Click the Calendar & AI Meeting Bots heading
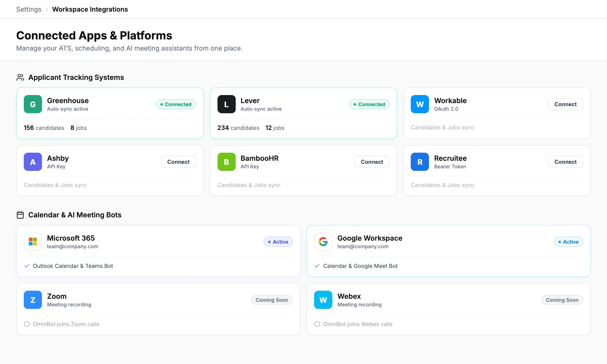The width and height of the screenshot is (607, 364). [75, 215]
